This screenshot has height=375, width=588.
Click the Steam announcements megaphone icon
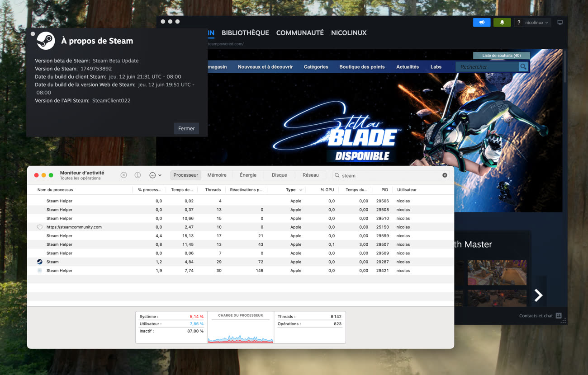pos(482,23)
